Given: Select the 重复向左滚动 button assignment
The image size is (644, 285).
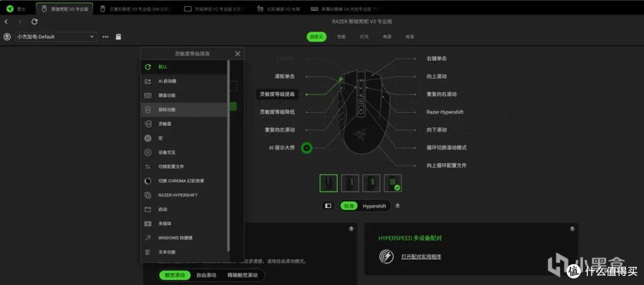Looking at the screenshot, I should (x=280, y=130).
